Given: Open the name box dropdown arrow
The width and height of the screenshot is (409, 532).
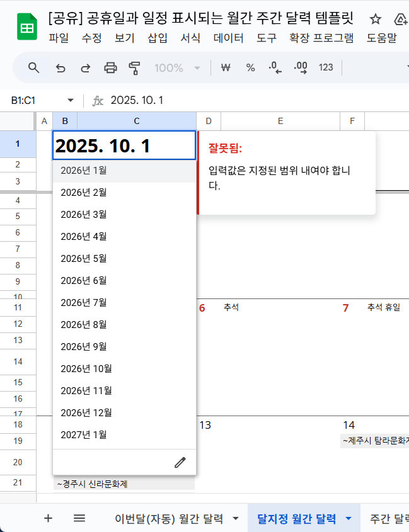Looking at the screenshot, I should [x=71, y=101].
